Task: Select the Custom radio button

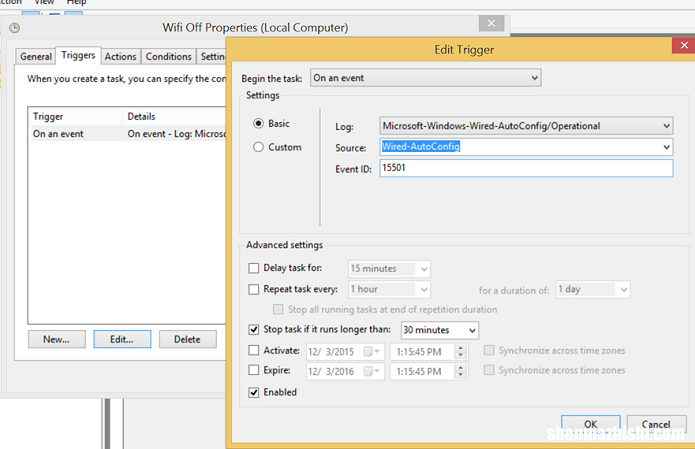Action: (258, 147)
